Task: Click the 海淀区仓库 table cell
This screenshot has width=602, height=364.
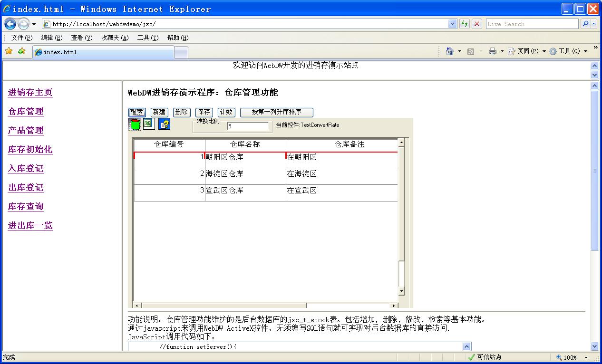Action: click(x=245, y=176)
